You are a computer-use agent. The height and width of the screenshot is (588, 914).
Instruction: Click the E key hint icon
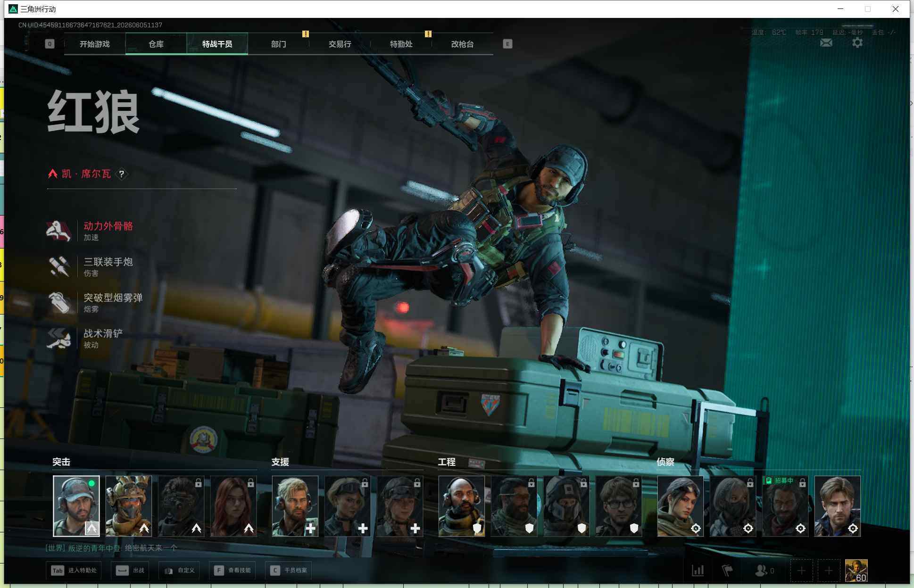click(507, 44)
